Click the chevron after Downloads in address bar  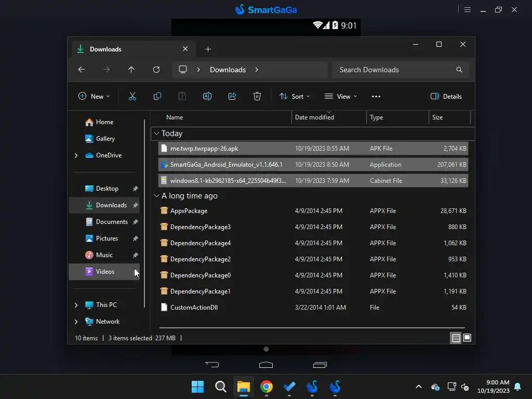pyautogui.click(x=257, y=70)
